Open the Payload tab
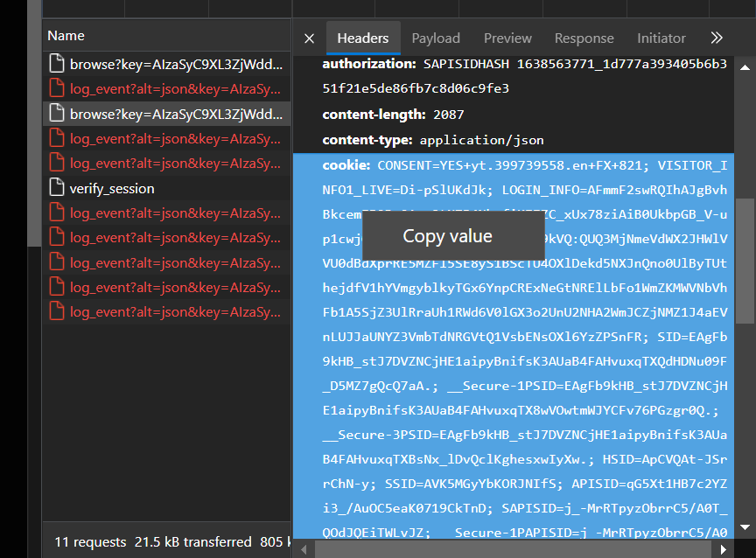The image size is (756, 558). click(436, 38)
